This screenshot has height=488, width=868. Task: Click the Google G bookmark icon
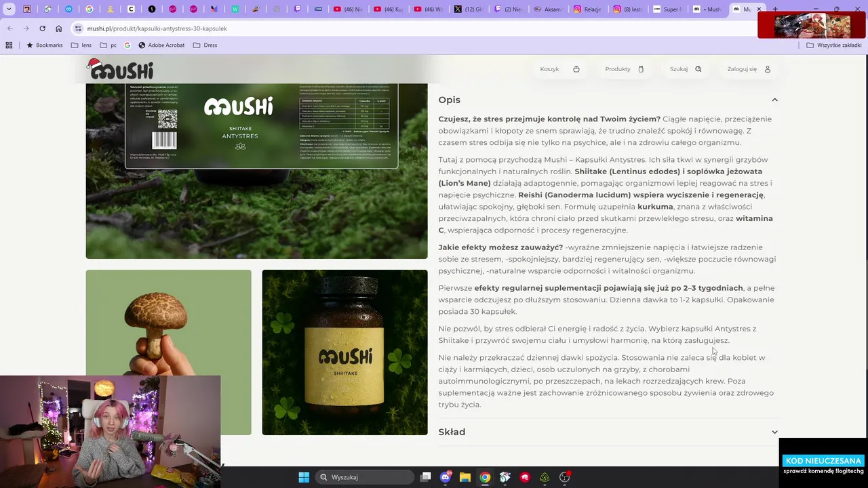[x=127, y=45]
